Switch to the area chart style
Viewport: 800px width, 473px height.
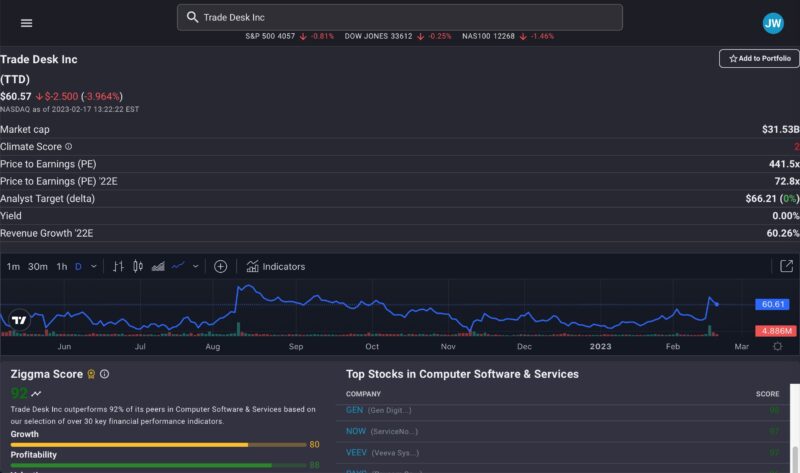tap(158, 266)
